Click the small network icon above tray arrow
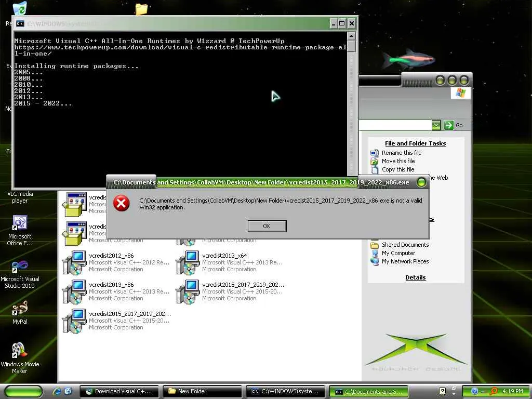This screenshot has width=532, height=399. pos(454,388)
